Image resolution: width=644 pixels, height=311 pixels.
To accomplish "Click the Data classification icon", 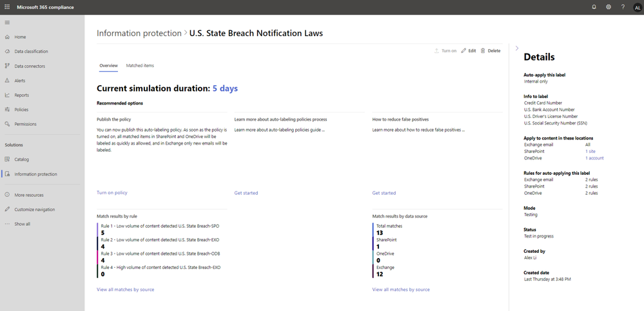I will 7,52.
